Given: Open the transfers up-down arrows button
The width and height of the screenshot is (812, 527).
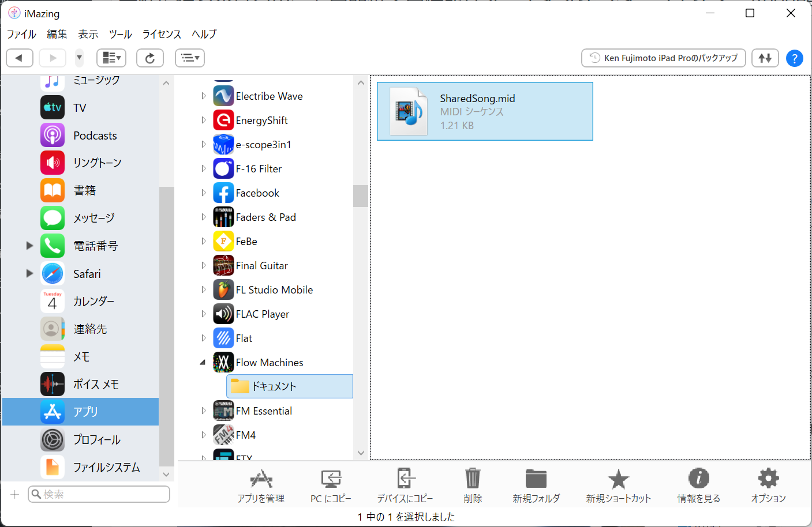Looking at the screenshot, I should click(765, 58).
